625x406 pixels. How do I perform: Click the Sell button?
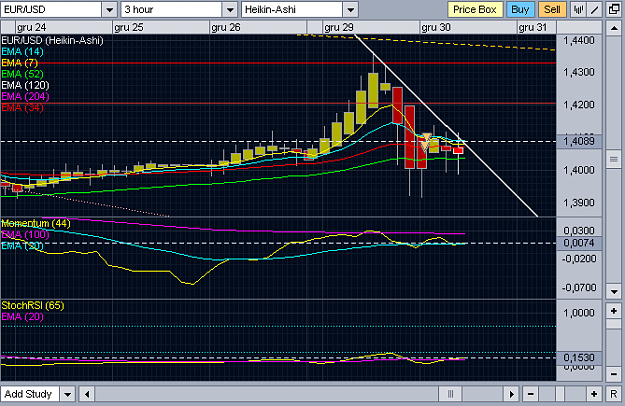tap(552, 10)
